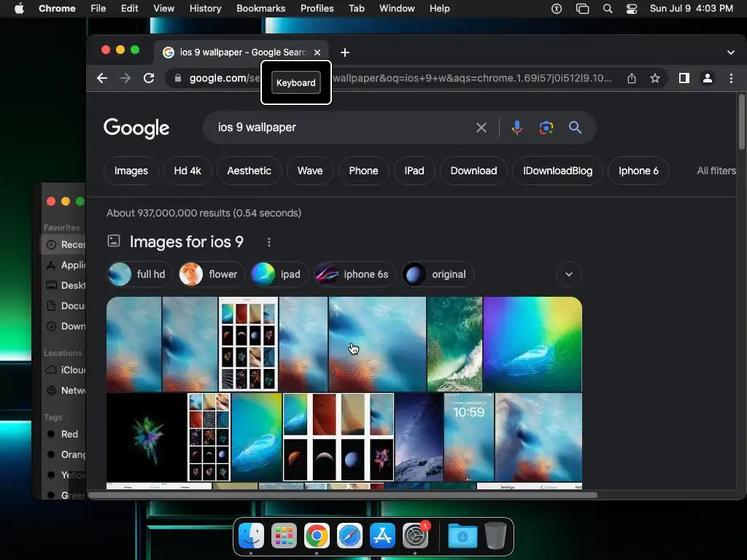Open System Settings from the Dock
The width and height of the screenshot is (747, 560).
click(415, 536)
